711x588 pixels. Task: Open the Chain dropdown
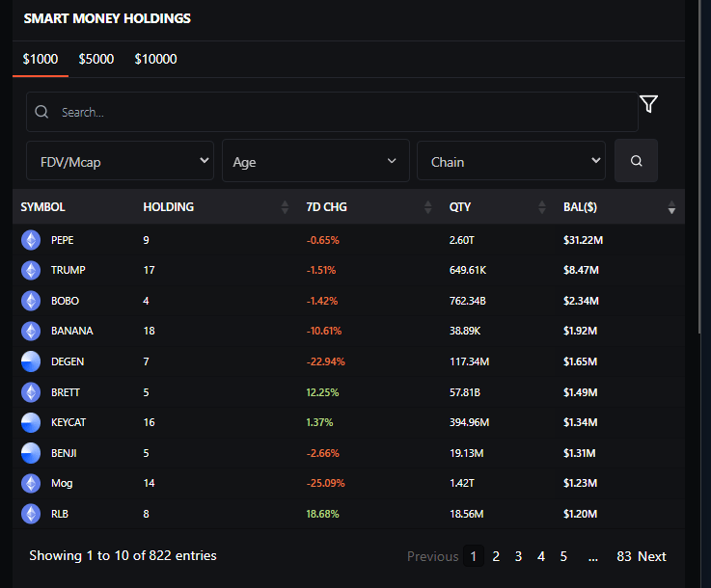[511, 161]
